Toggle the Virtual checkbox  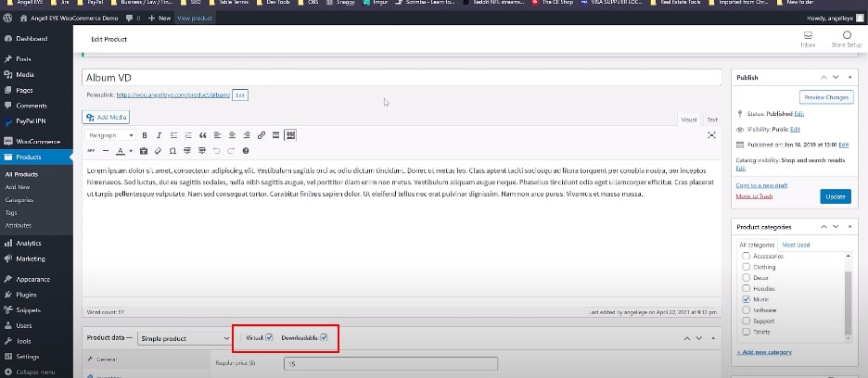pos(270,337)
